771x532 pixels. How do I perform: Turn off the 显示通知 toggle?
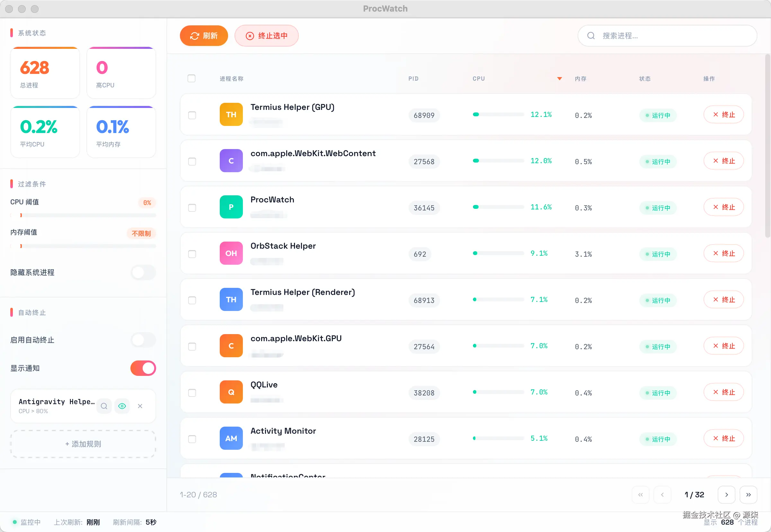click(143, 368)
